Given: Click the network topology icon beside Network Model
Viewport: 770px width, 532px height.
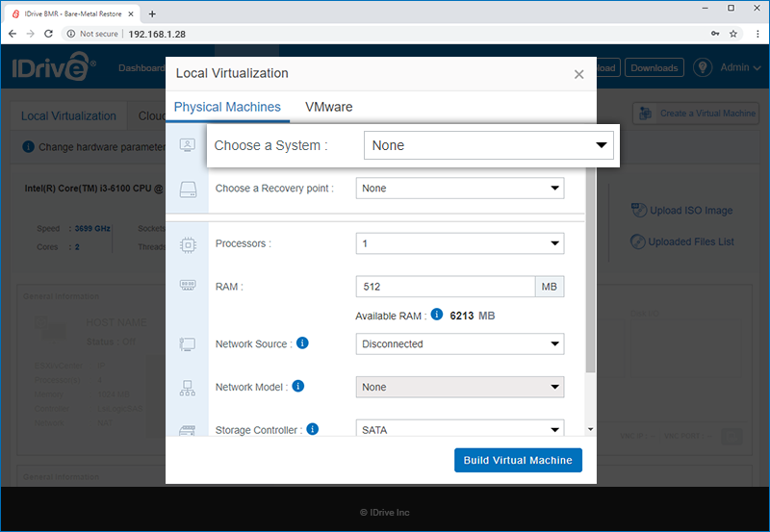Looking at the screenshot, I should [188, 388].
